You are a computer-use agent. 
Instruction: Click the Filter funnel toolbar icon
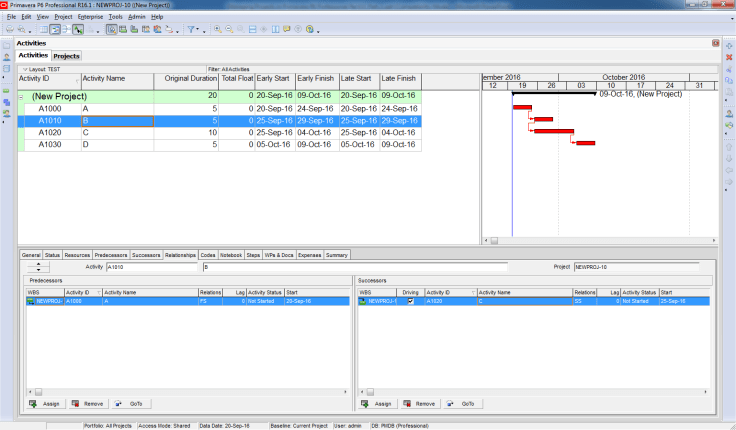click(x=192, y=29)
